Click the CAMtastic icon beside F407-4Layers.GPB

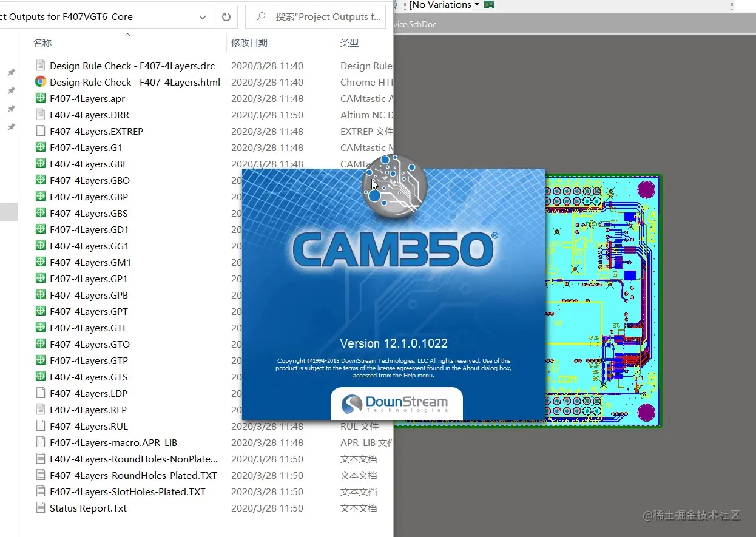coord(41,295)
